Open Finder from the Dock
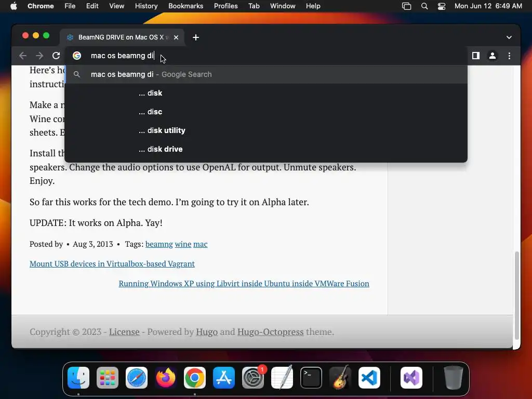The width and height of the screenshot is (532, 399). [x=78, y=378]
